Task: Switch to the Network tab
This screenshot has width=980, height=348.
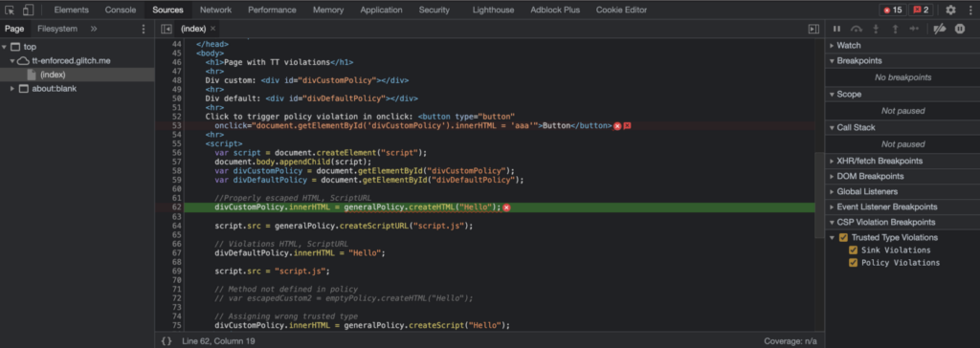Action: tap(215, 10)
